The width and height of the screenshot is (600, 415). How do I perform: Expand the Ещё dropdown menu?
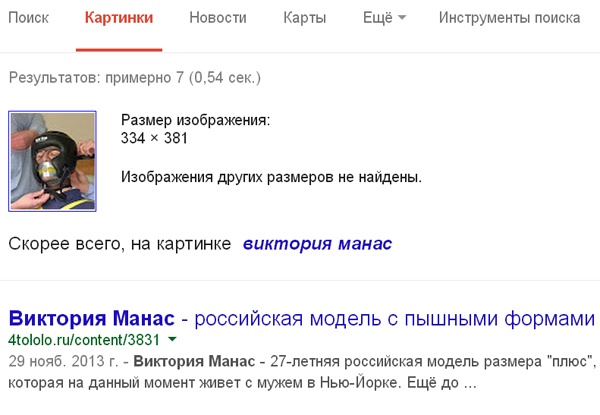pos(382,18)
